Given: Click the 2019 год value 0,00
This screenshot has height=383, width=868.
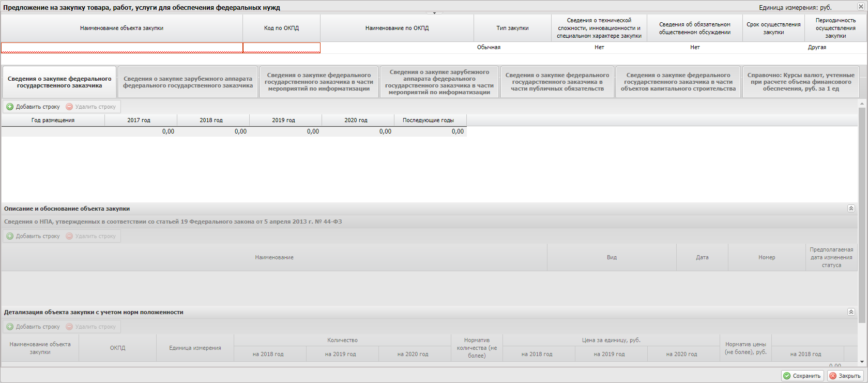Looking at the screenshot, I should [285, 131].
